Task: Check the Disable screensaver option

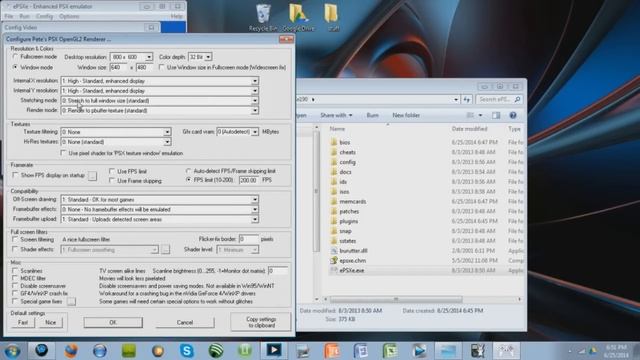Action: point(16,286)
